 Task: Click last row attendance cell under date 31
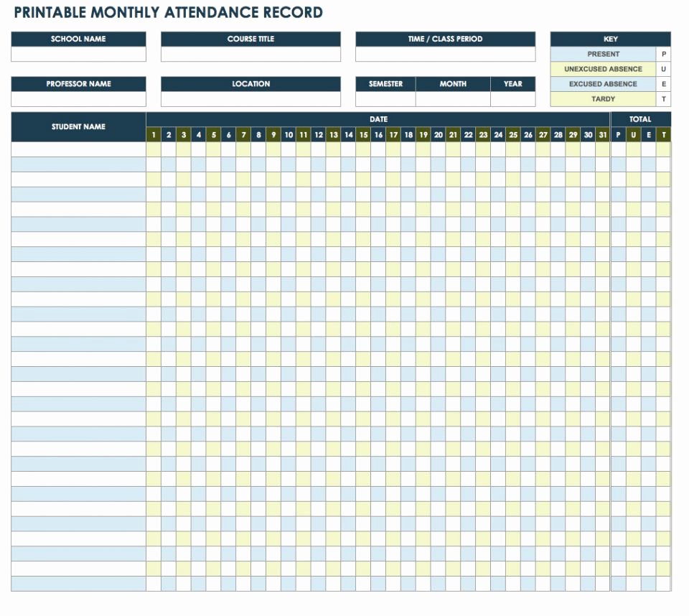pyautogui.click(x=602, y=584)
